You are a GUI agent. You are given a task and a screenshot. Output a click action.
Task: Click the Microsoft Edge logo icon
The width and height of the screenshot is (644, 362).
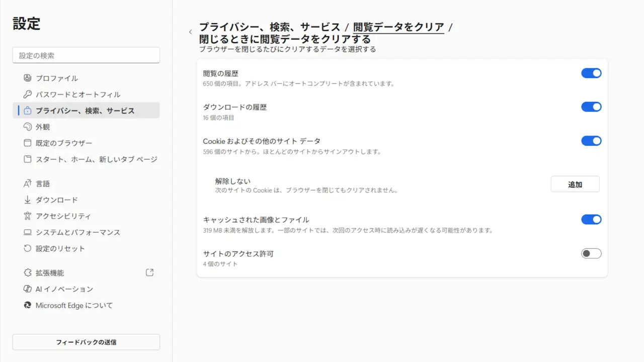click(28, 305)
